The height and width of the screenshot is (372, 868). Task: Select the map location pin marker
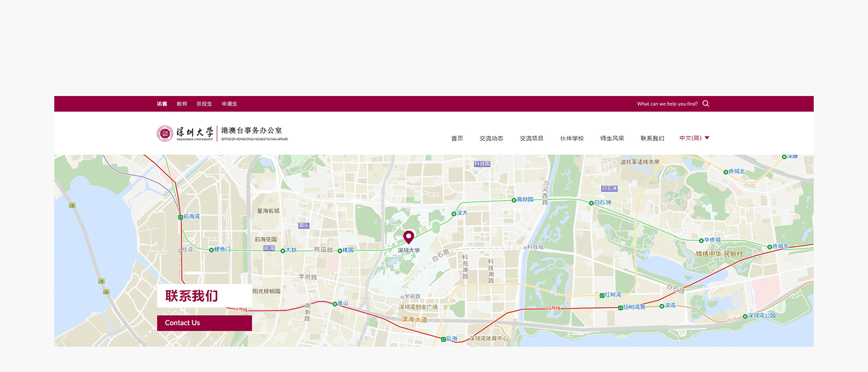coord(409,238)
